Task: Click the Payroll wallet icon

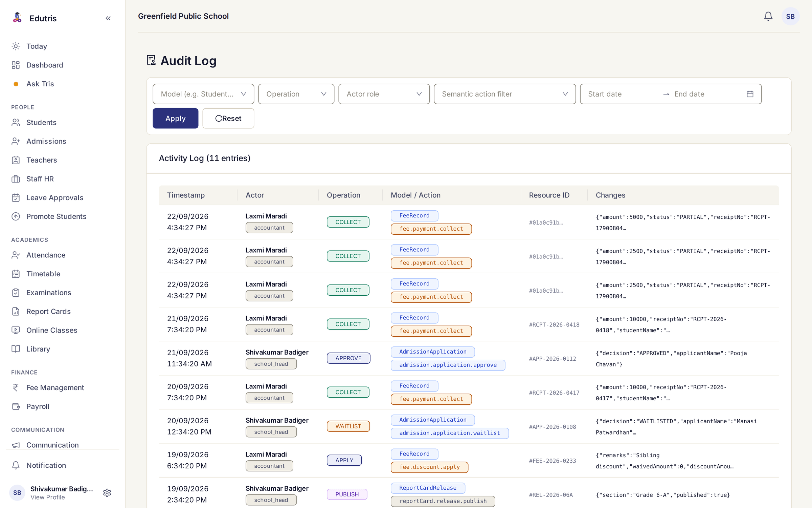Action: [x=16, y=406]
